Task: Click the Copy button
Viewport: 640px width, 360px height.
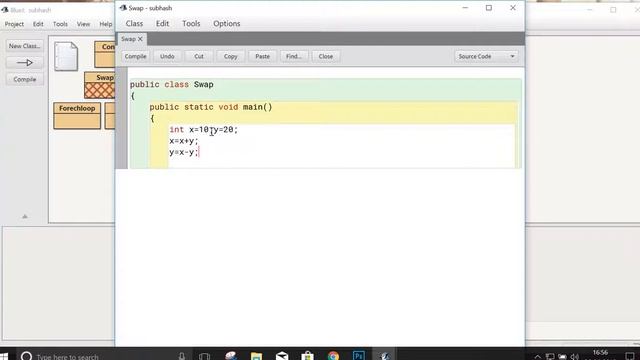Action: click(x=230, y=56)
